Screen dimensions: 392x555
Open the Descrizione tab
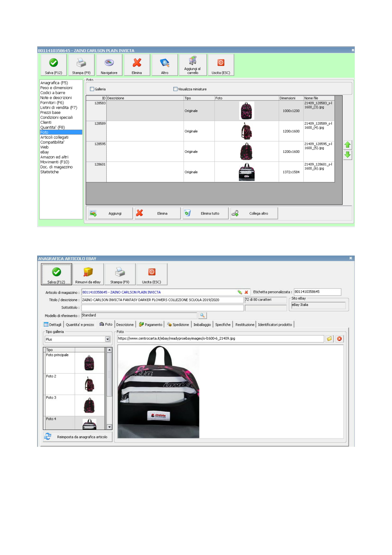(x=125, y=324)
